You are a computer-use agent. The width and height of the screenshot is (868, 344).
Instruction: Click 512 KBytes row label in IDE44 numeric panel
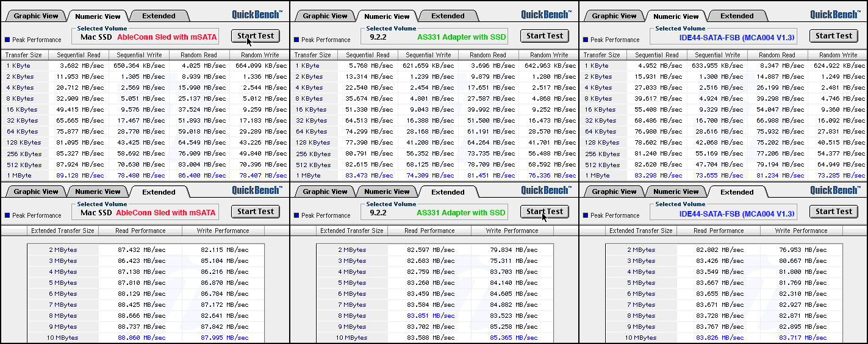601,165
